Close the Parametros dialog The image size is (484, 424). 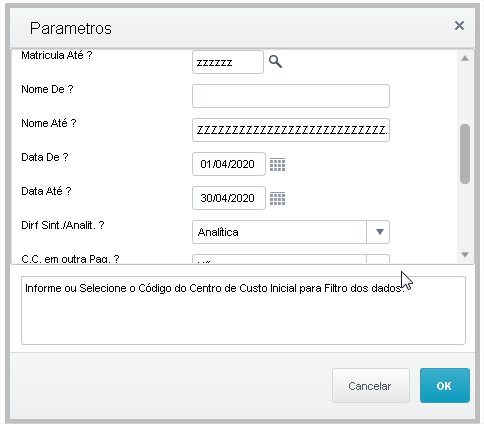point(459,26)
